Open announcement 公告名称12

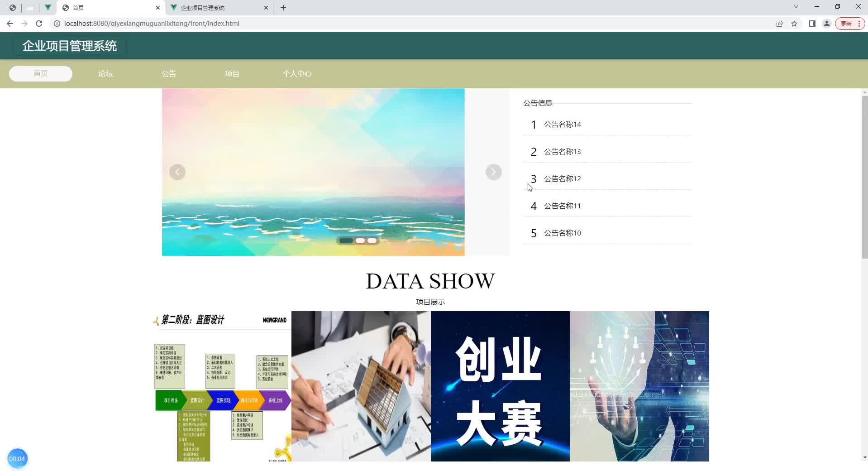click(x=563, y=179)
